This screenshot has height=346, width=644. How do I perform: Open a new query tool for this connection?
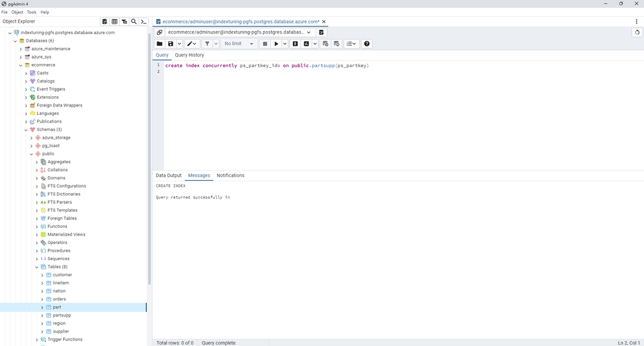(x=321, y=32)
